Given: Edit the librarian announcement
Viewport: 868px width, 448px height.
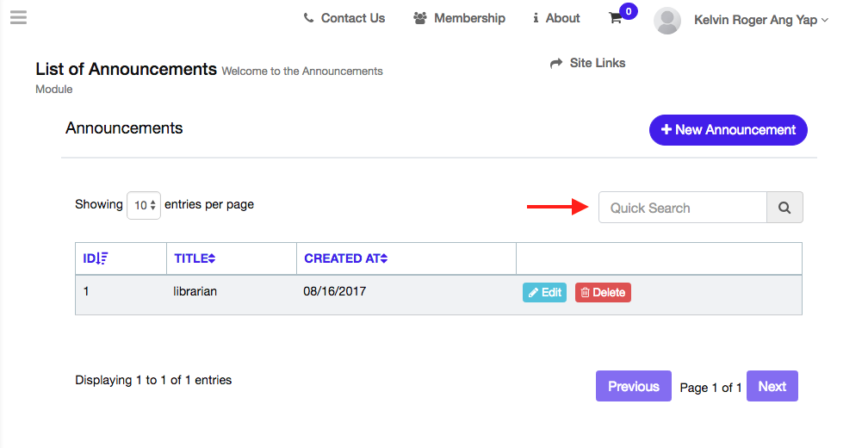Looking at the screenshot, I should click(x=544, y=292).
